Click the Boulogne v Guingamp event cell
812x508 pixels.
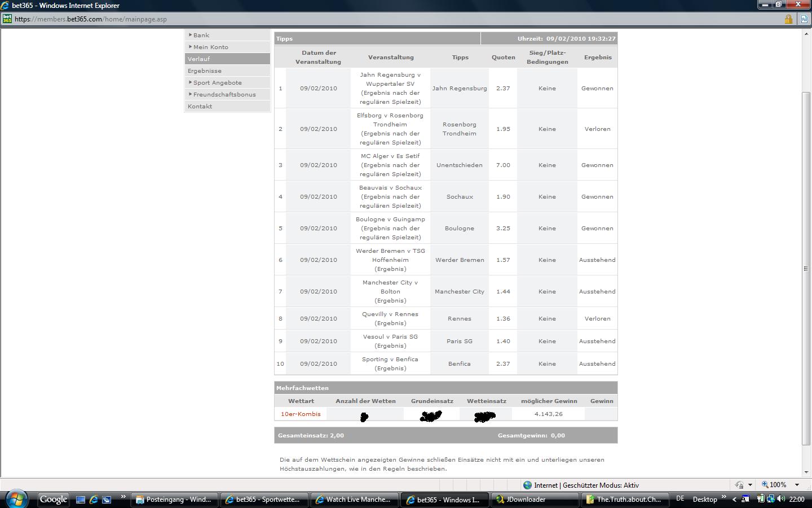pyautogui.click(x=390, y=228)
